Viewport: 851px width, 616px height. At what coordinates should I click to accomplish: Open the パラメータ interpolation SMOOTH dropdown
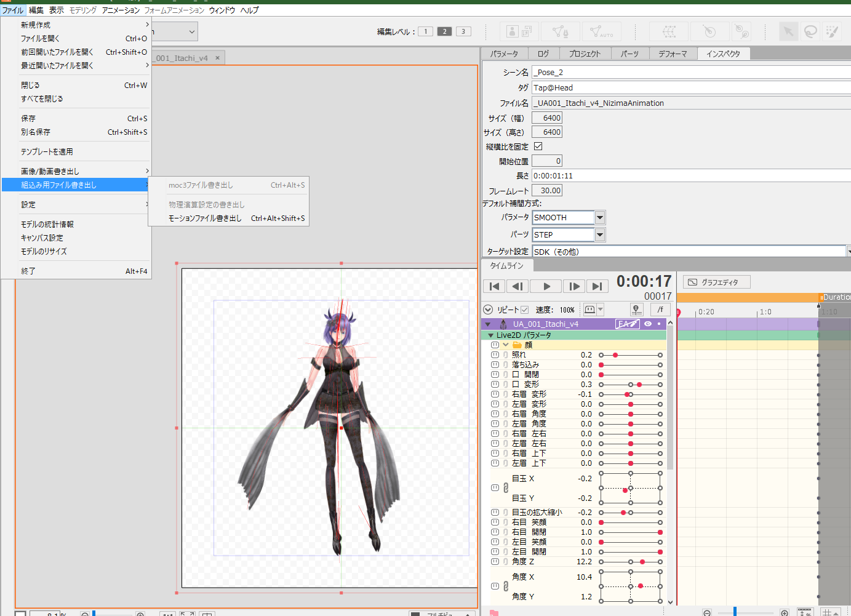click(x=600, y=218)
